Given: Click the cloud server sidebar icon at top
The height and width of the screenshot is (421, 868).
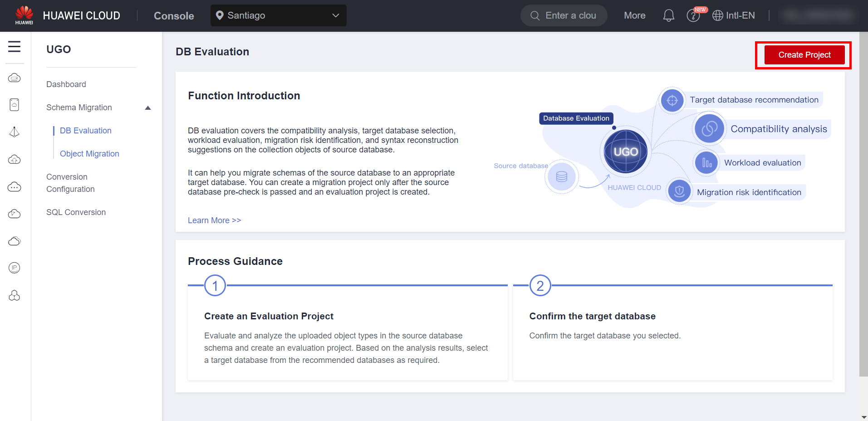Looking at the screenshot, I should (x=15, y=78).
